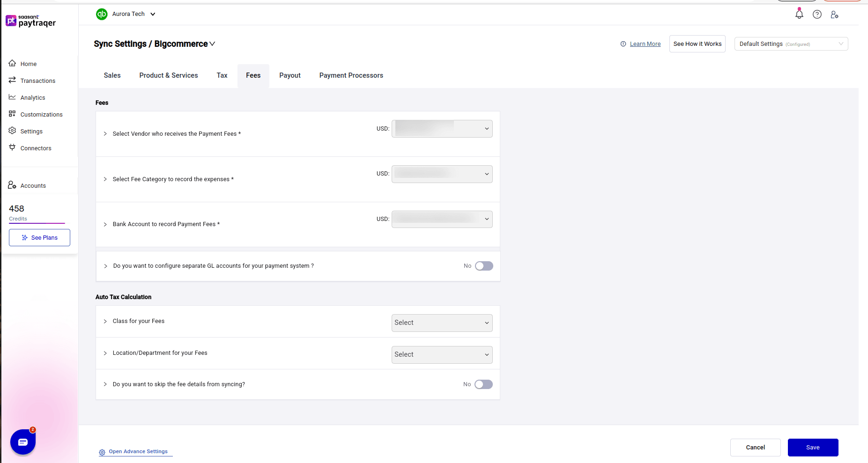Open the Default Settings dropdown

[791, 44]
